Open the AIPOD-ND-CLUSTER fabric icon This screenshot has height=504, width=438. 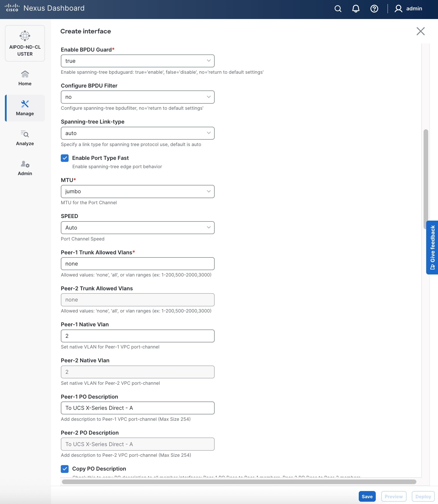tap(25, 36)
